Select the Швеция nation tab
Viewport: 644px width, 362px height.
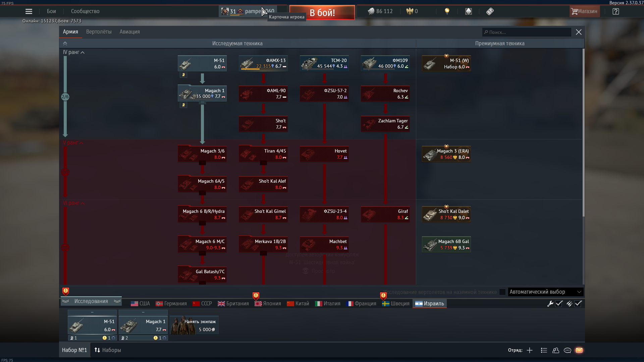point(396,304)
